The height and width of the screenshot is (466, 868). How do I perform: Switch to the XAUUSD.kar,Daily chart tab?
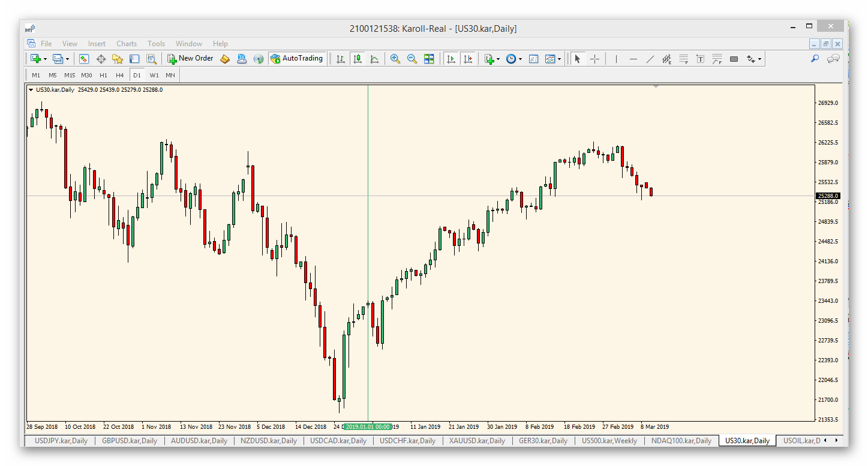pos(477,441)
